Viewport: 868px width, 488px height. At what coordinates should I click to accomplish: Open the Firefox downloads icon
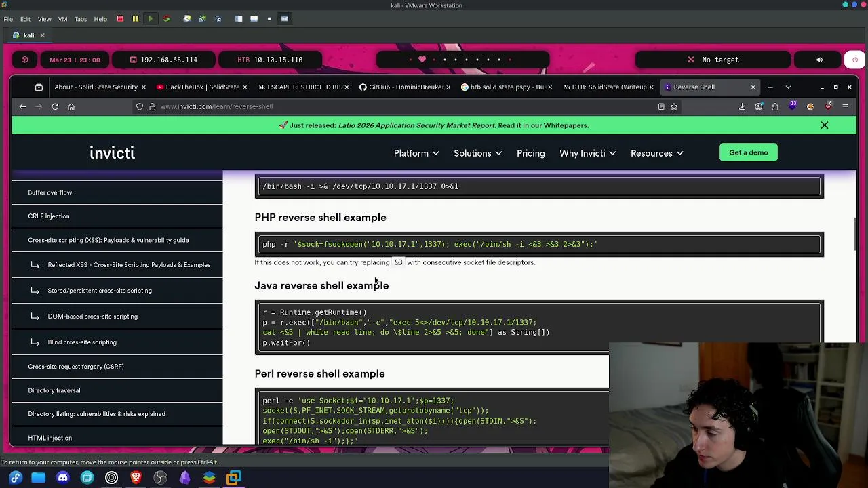[742, 106]
